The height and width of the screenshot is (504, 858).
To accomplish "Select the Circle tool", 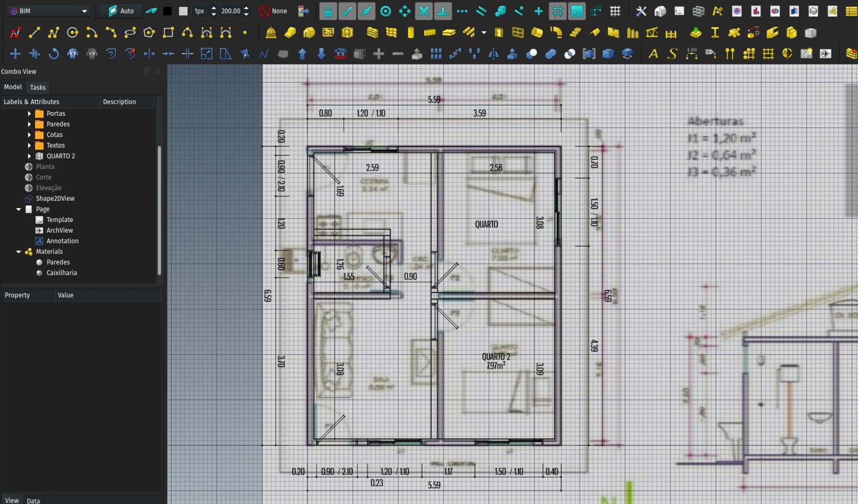I will tap(72, 33).
